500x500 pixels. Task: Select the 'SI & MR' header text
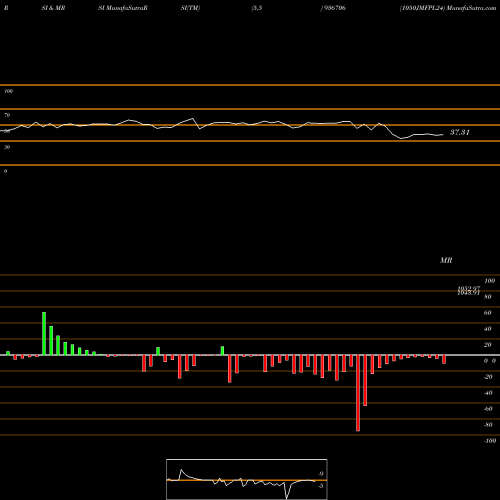(x=53, y=8)
